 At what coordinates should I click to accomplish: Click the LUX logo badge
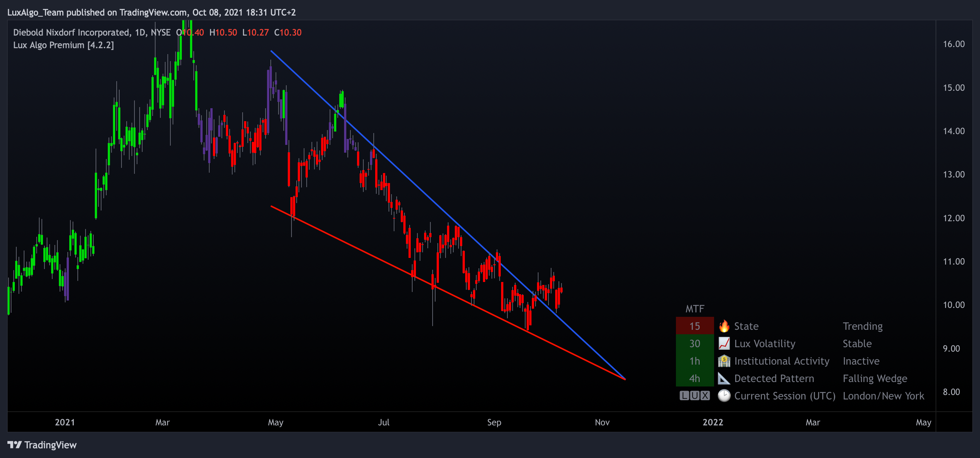pos(694,396)
